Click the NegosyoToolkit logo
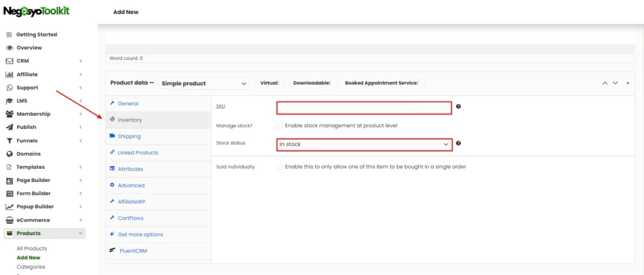644x275 pixels. (36, 11)
